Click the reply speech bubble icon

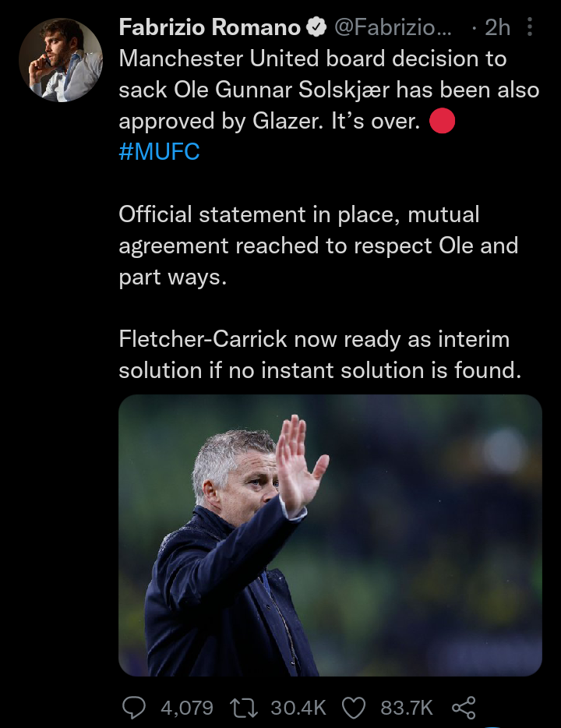[135, 707]
